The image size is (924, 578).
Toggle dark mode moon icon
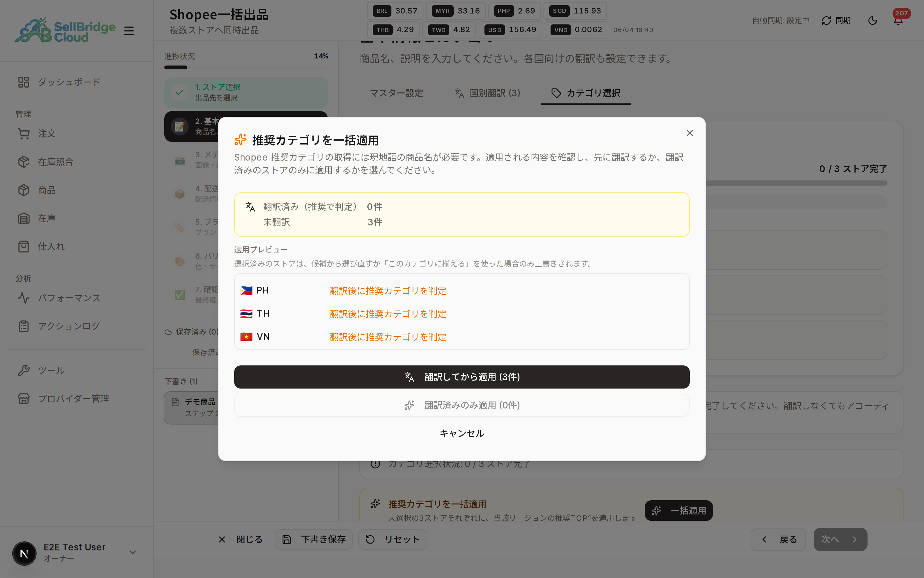point(872,20)
